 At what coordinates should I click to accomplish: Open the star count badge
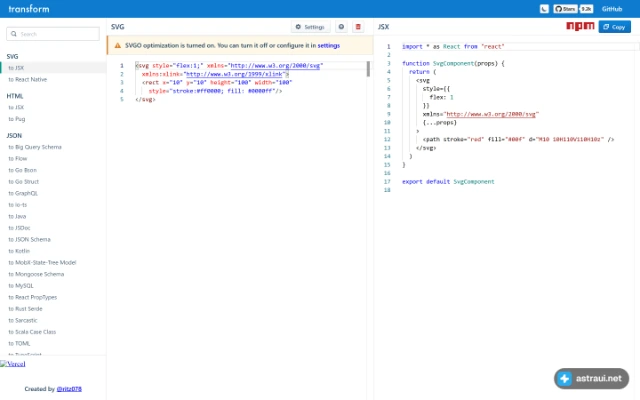[586, 9]
